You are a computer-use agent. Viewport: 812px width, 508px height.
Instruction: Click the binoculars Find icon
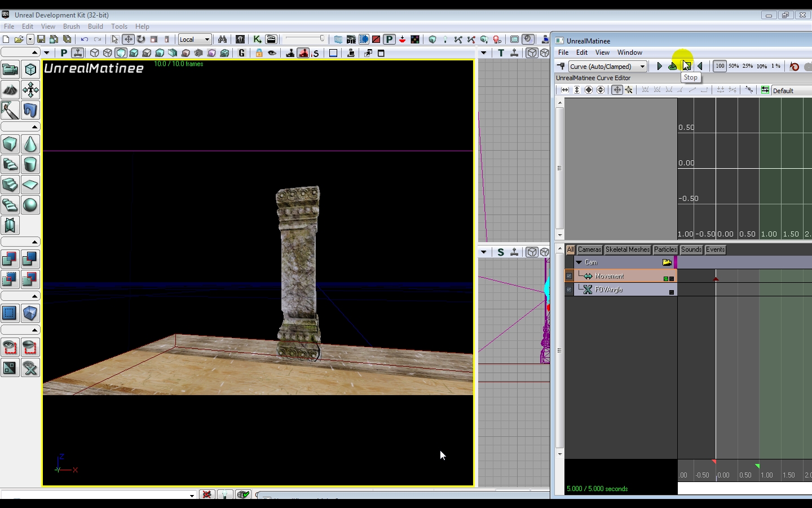[x=223, y=40]
